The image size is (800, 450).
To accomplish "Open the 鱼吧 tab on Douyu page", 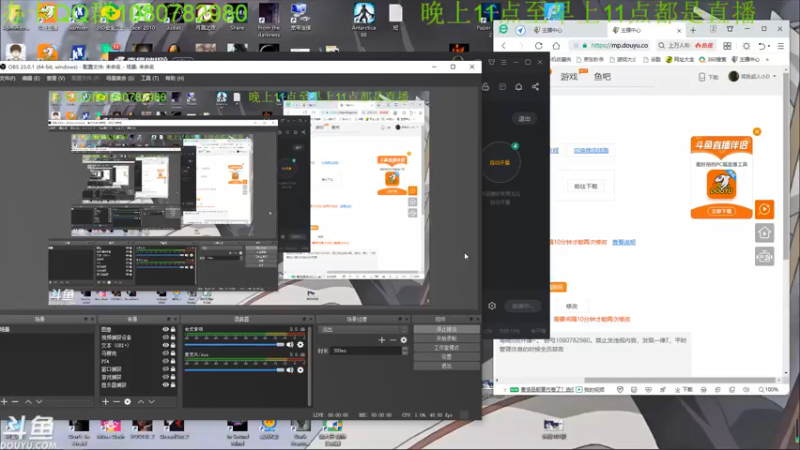I will click(x=602, y=77).
